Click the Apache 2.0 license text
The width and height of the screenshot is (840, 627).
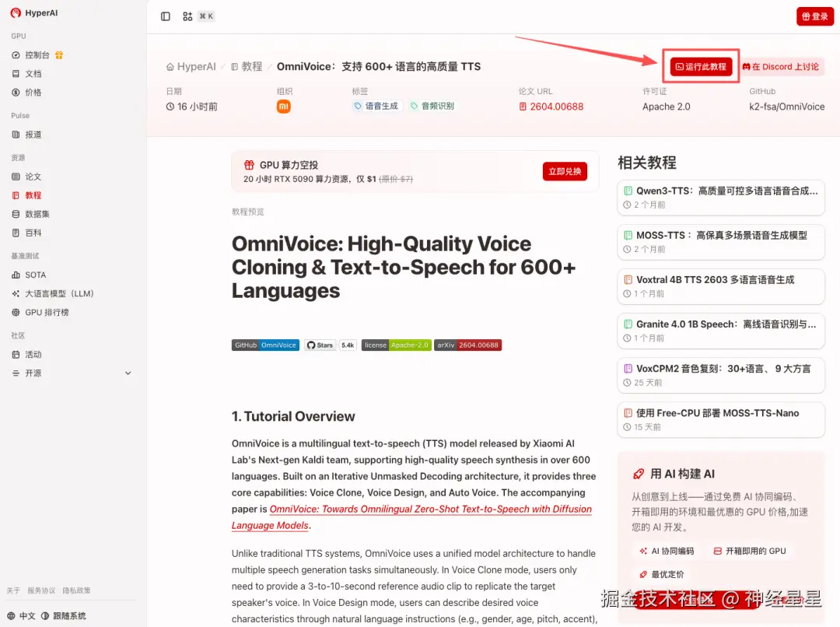pyautogui.click(x=666, y=107)
